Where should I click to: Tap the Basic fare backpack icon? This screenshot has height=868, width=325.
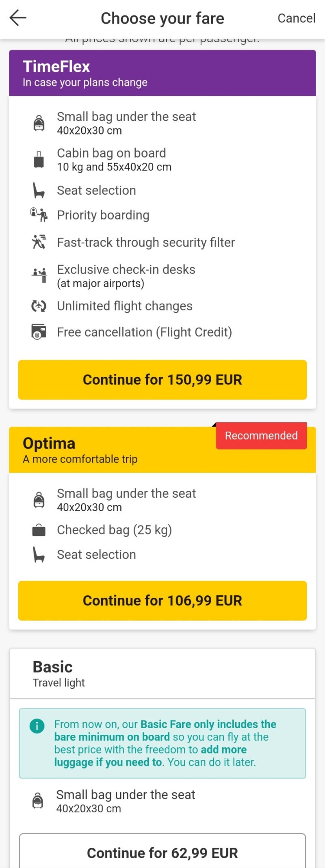click(x=38, y=800)
